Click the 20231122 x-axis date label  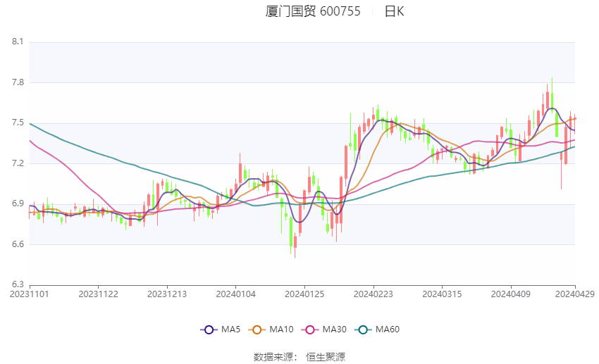click(98, 294)
